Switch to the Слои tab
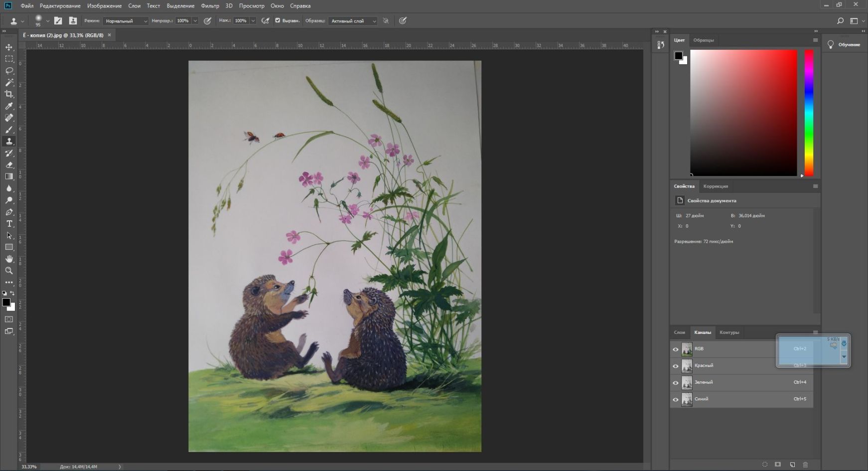Screen dimensions: 868x471 tap(679, 332)
